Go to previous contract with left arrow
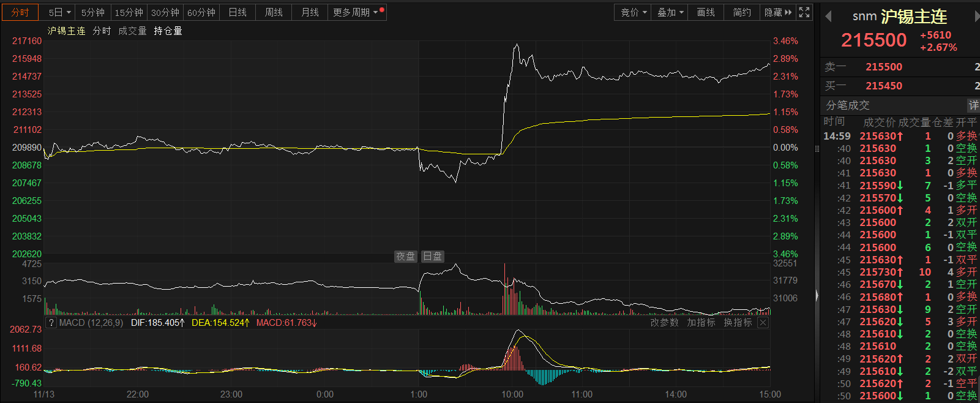Viewport: 980px width, 403px height. [x=828, y=17]
